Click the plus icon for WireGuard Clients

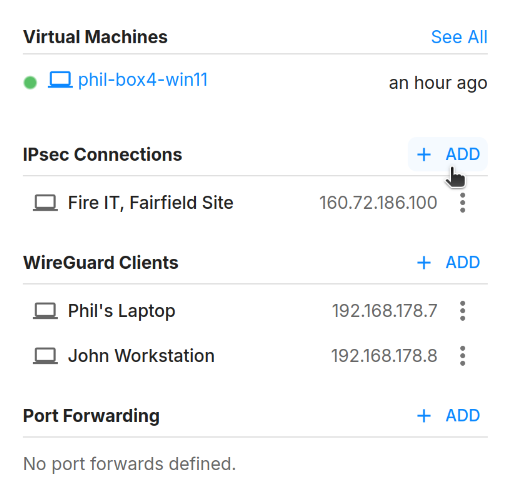coord(424,263)
